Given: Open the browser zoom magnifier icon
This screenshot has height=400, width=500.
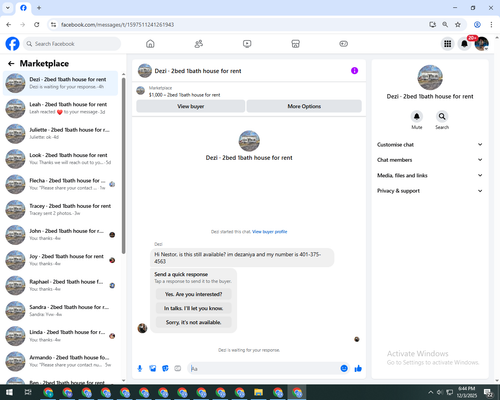Looking at the screenshot, I should pyautogui.click(x=445, y=24).
